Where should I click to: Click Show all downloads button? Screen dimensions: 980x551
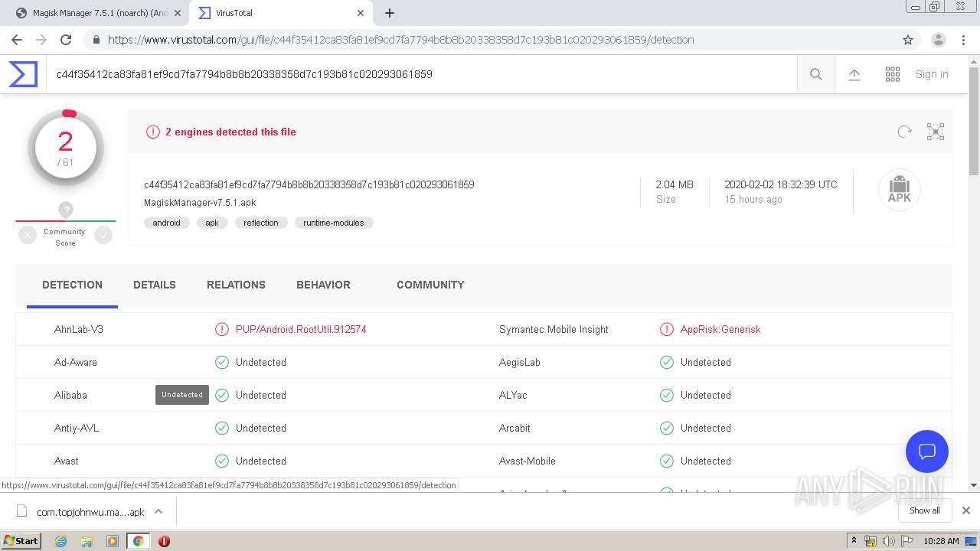pos(925,510)
